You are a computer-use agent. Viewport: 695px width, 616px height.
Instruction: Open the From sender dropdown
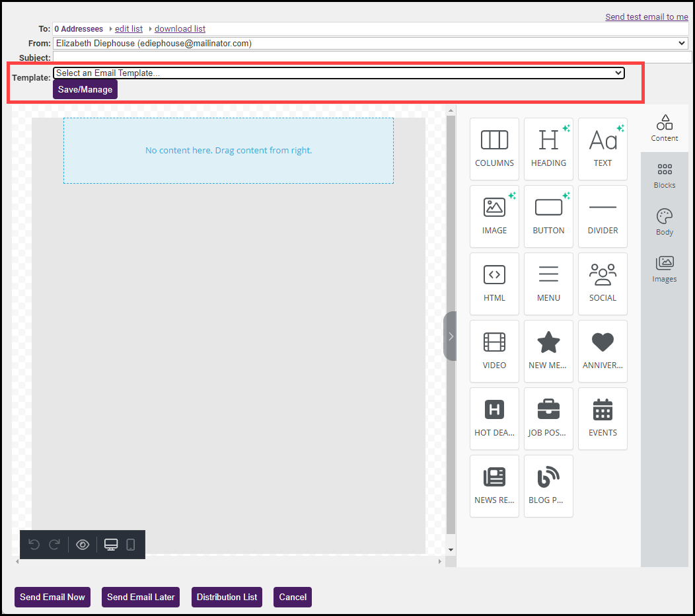pos(370,44)
